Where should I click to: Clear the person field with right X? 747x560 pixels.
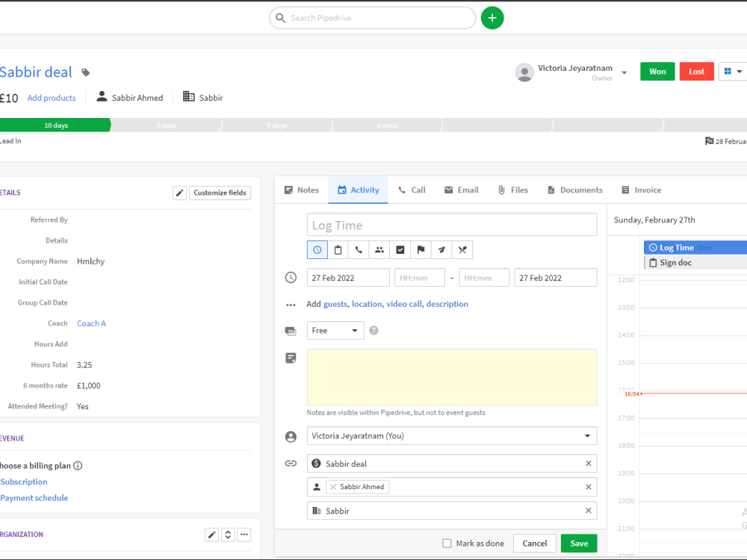click(589, 487)
